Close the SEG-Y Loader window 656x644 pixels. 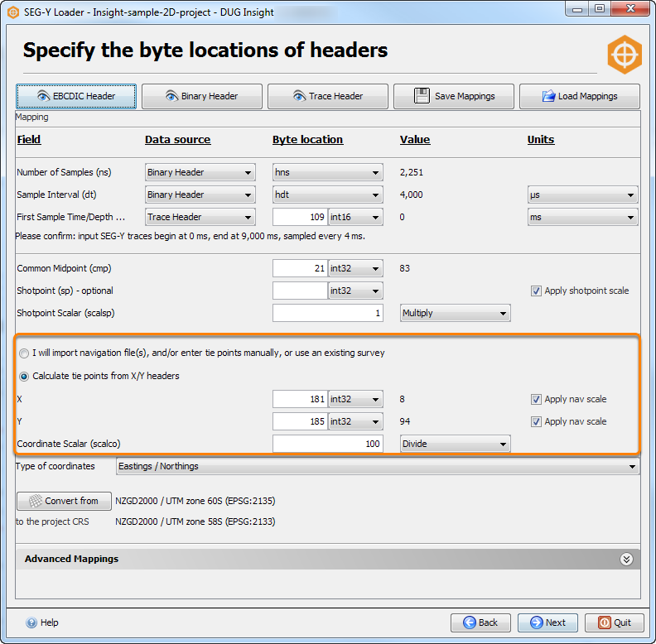(x=631, y=9)
